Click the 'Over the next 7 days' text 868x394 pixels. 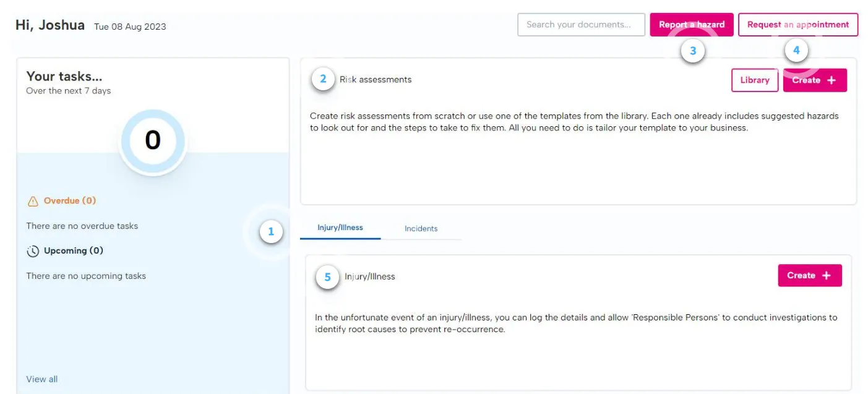click(69, 91)
